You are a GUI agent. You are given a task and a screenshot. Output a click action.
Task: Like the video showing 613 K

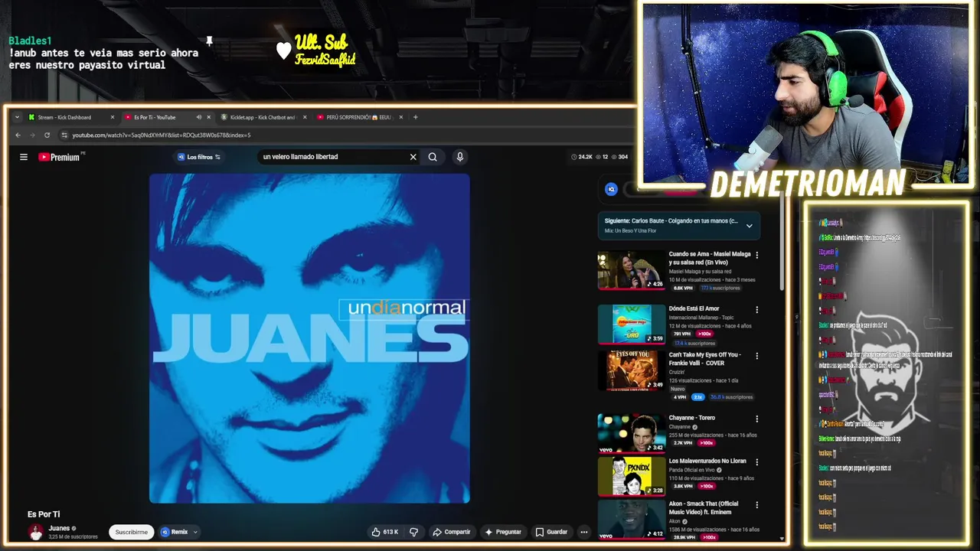[x=385, y=532]
